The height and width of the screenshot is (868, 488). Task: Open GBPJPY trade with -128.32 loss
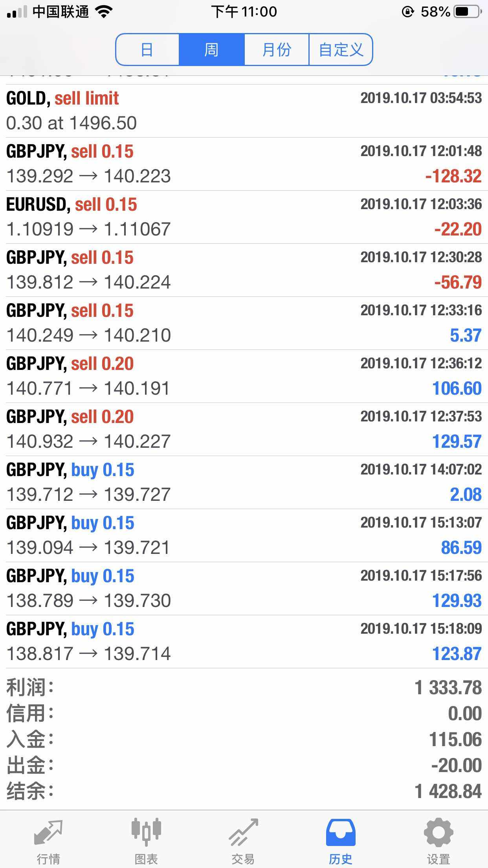pyautogui.click(x=244, y=164)
